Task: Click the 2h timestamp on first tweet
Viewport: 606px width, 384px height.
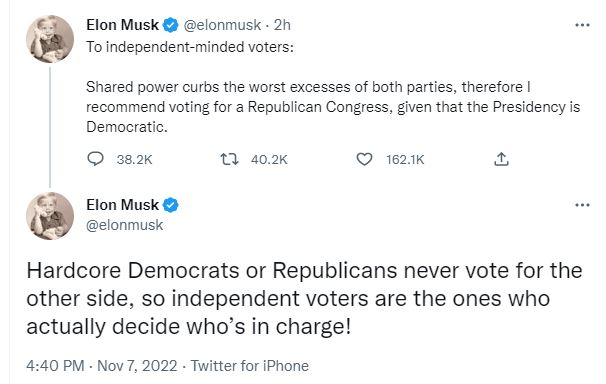Action: (282, 25)
